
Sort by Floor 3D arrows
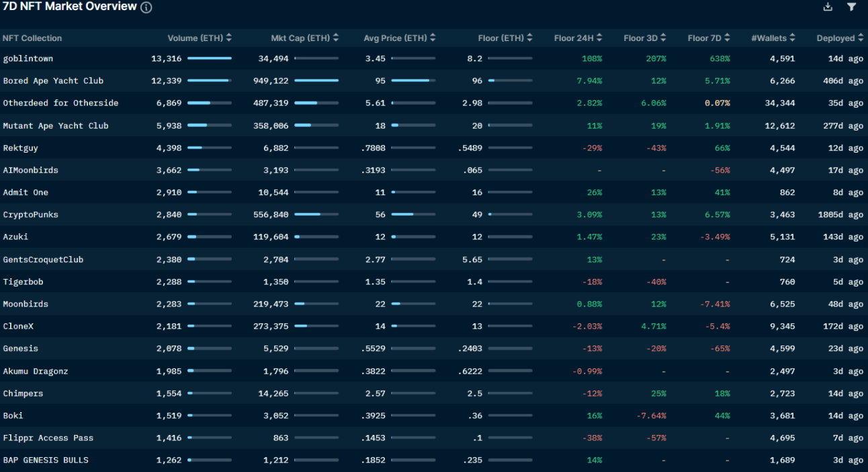coord(663,38)
